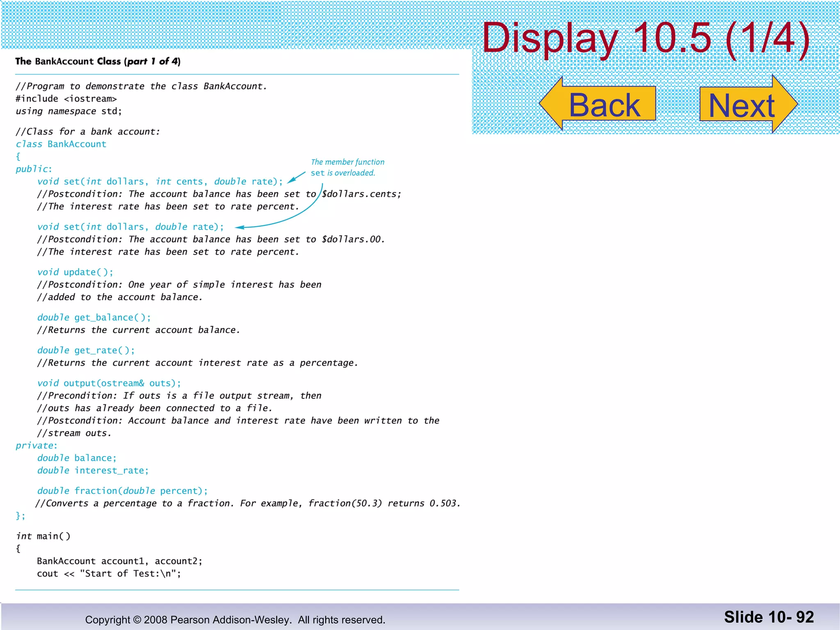Click 'void output(ostream& outs);' declaration
The height and width of the screenshot is (630, 840).
click(109, 383)
